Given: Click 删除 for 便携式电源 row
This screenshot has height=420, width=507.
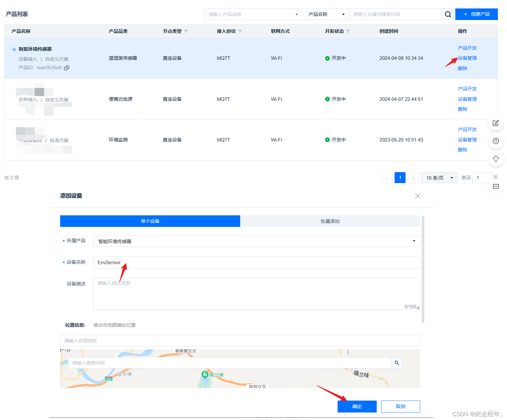Looking at the screenshot, I should 463,109.
